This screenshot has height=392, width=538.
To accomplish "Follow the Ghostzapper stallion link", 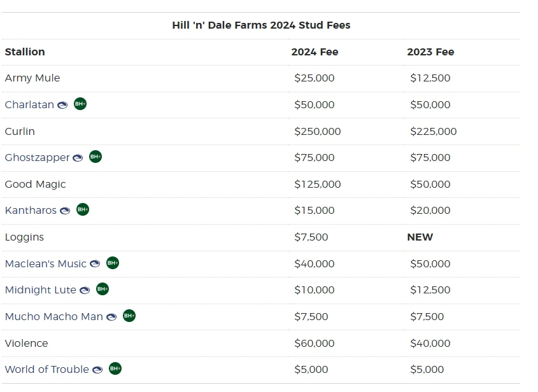I will (x=37, y=158).
